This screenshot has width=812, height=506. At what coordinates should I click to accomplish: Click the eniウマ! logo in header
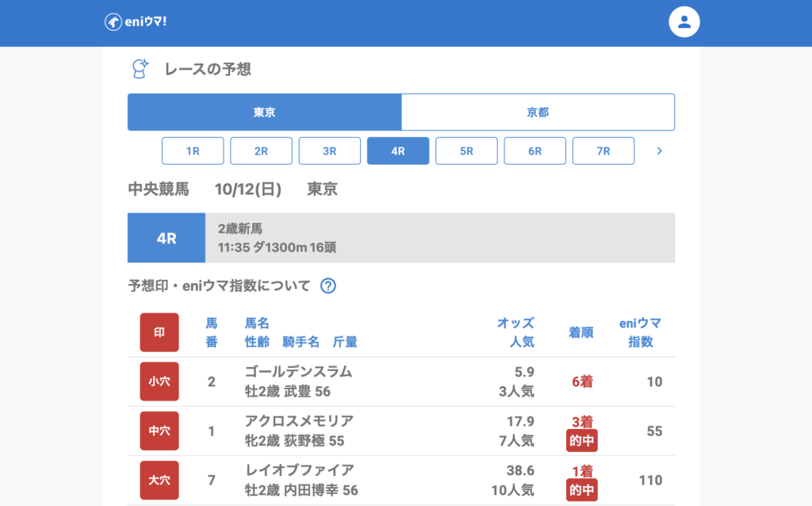coord(136,21)
